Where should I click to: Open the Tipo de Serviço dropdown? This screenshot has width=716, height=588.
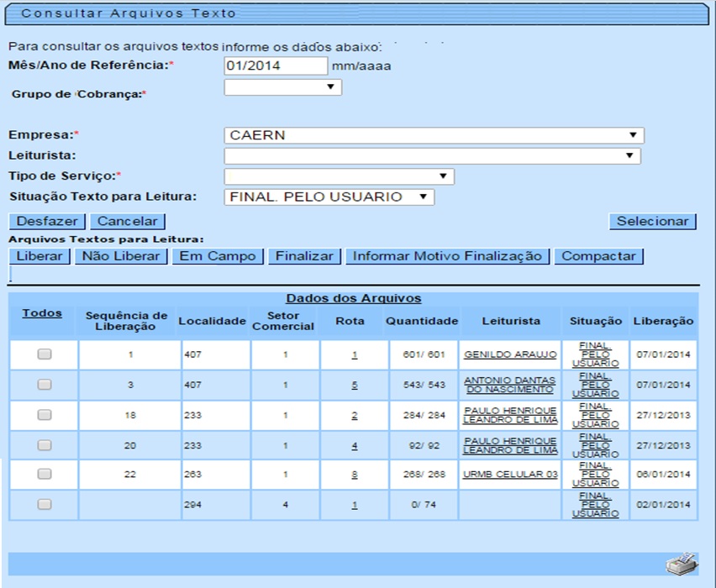coord(339,176)
